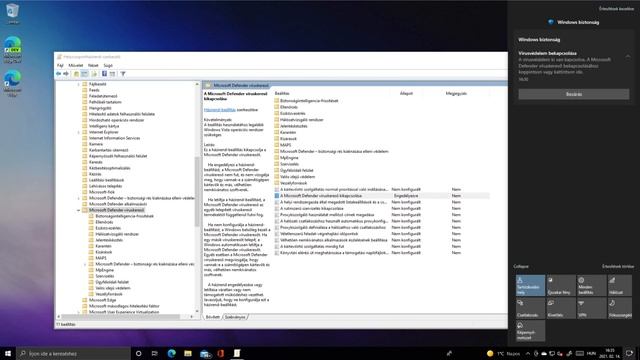Open Task View from the taskbar
640x360 pixels.
click(155, 353)
